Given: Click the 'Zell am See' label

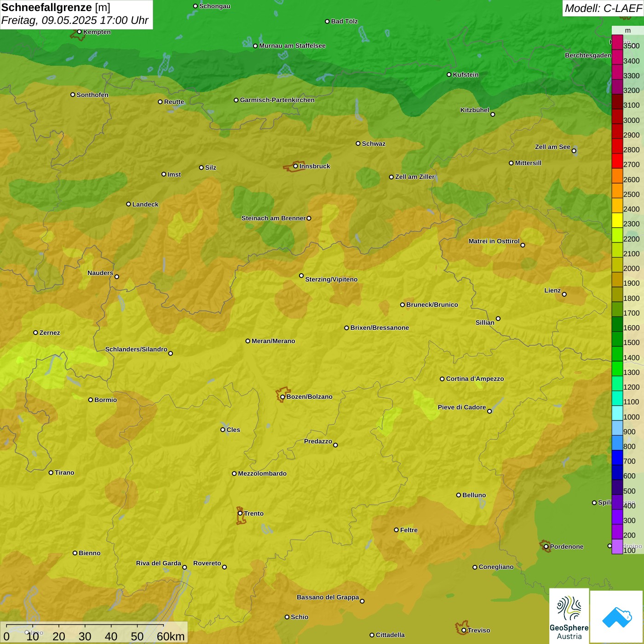Looking at the screenshot, I should [552, 147].
